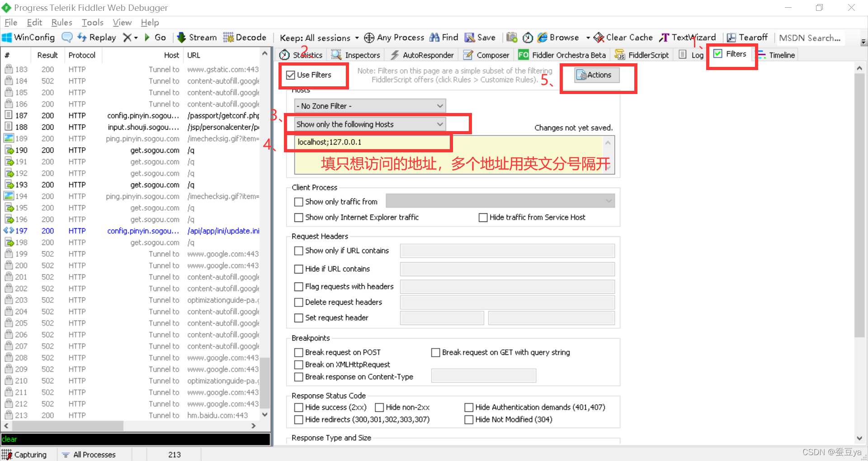Click the Capturing status indicator
The image size is (868, 461).
pyautogui.click(x=24, y=455)
